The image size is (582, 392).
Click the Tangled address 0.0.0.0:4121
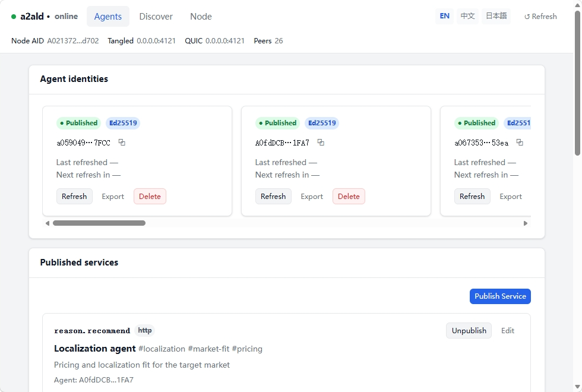tap(156, 41)
